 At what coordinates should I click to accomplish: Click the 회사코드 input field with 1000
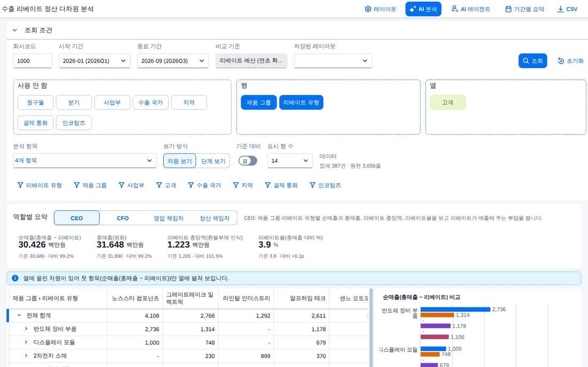pos(32,61)
